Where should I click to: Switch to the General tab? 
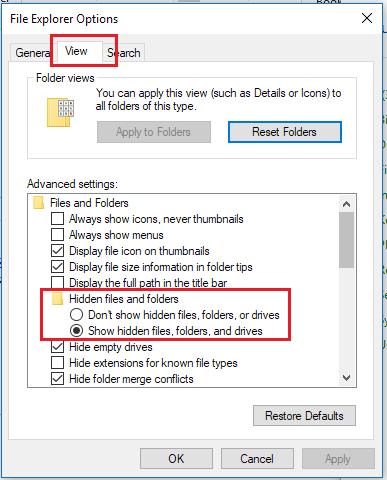pos(33,53)
